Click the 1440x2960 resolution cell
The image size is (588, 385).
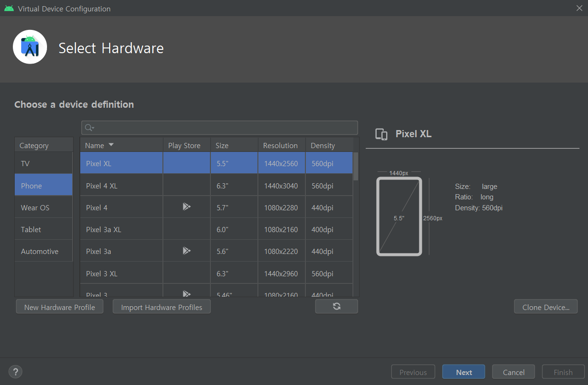click(x=282, y=273)
